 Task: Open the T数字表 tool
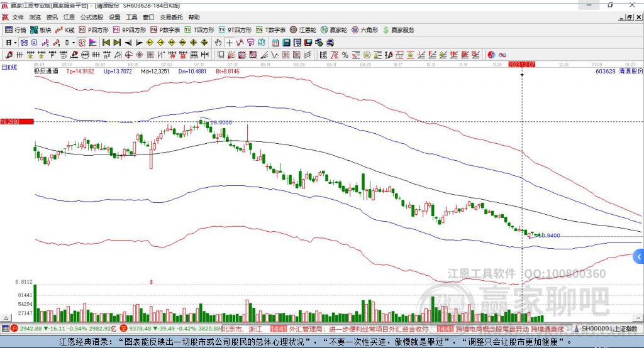(x=270, y=30)
